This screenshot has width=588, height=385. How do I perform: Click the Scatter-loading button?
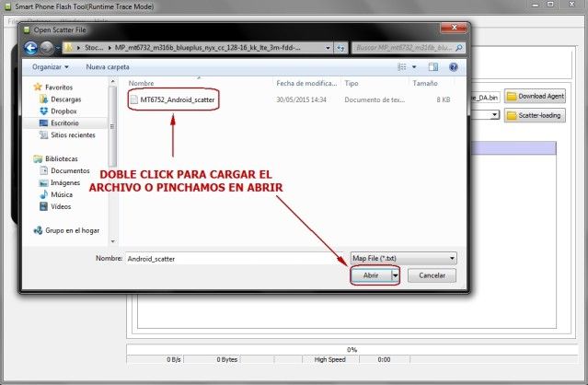(x=535, y=115)
